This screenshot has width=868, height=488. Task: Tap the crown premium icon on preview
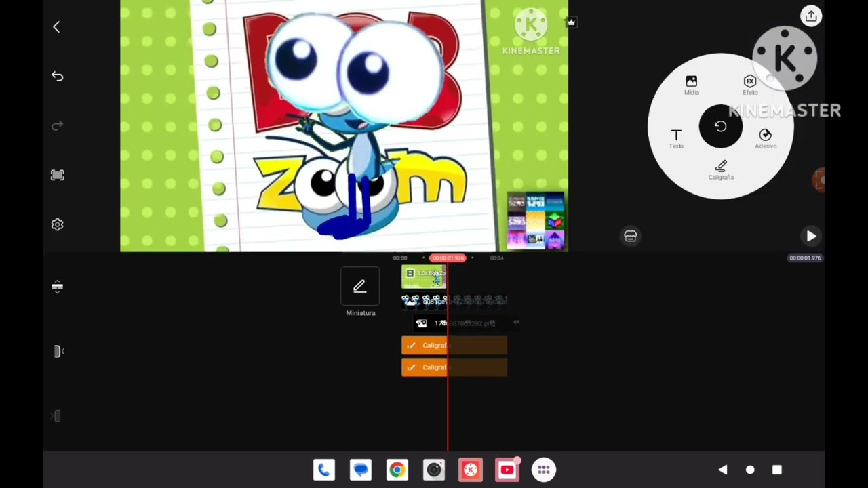(x=572, y=22)
